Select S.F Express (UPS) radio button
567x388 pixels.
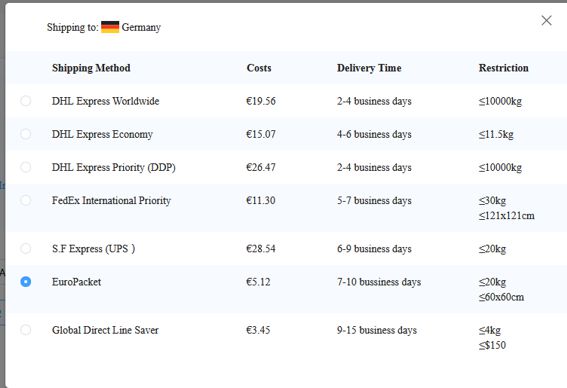25,249
